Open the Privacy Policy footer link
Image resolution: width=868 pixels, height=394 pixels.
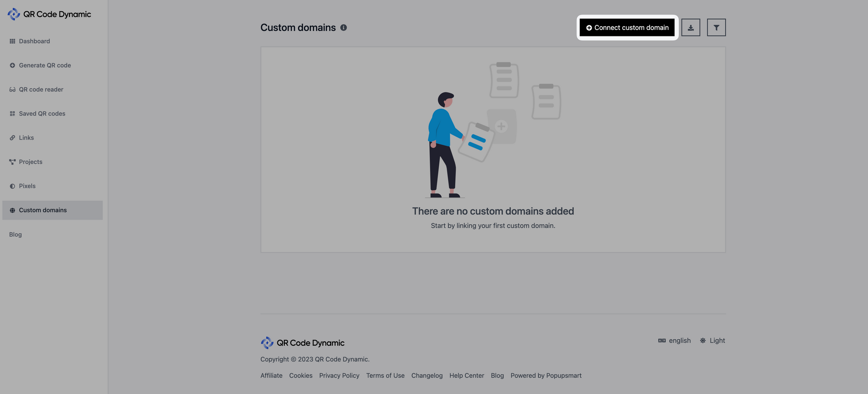[339, 376]
